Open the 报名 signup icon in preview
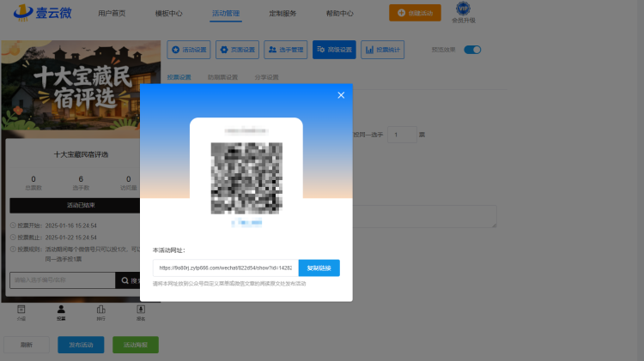 [x=141, y=313]
